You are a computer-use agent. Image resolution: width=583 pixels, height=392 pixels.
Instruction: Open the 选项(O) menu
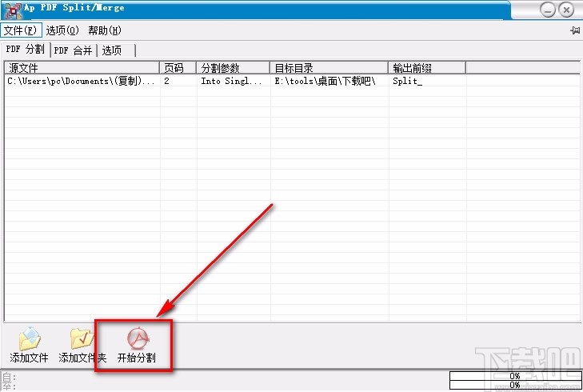coord(62,30)
